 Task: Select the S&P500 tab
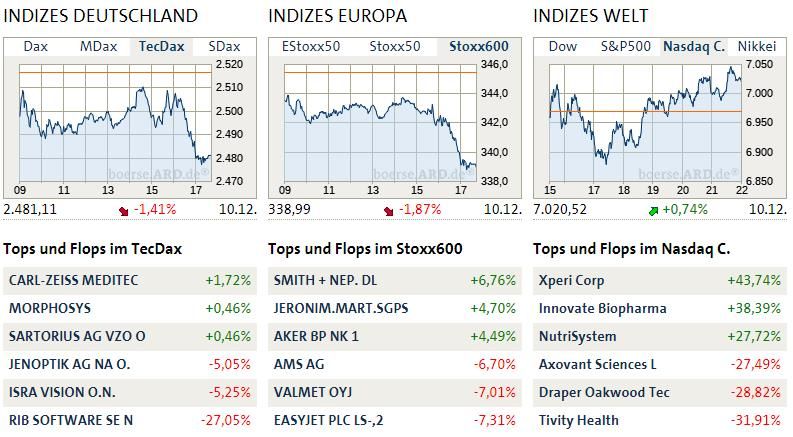click(x=625, y=46)
